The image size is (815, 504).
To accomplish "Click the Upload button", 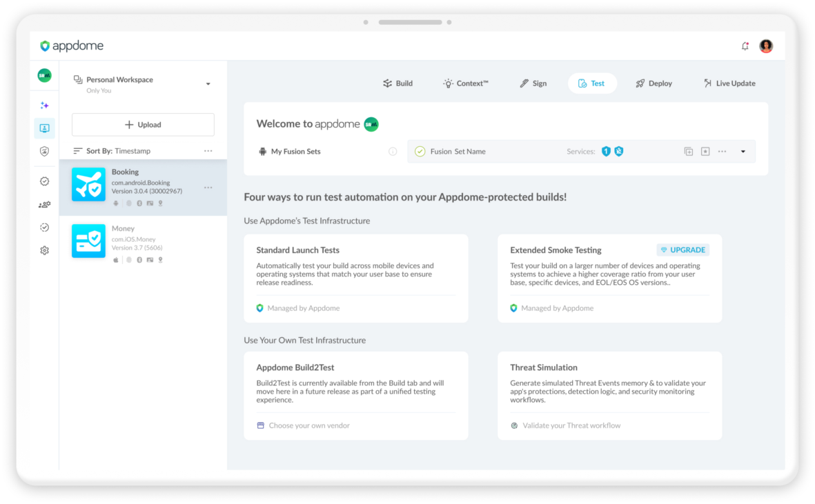I will coord(143,125).
